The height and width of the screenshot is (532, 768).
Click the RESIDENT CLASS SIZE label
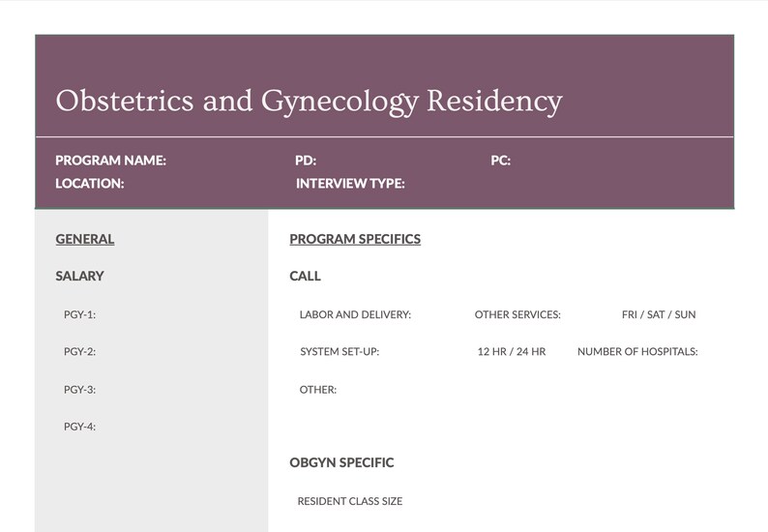350,501
